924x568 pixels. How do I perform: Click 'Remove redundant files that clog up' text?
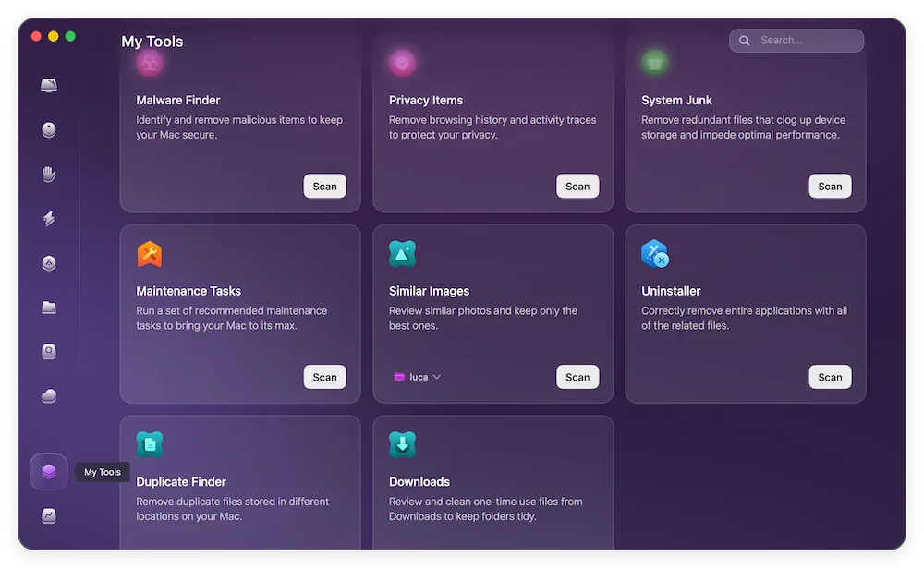[x=743, y=127]
